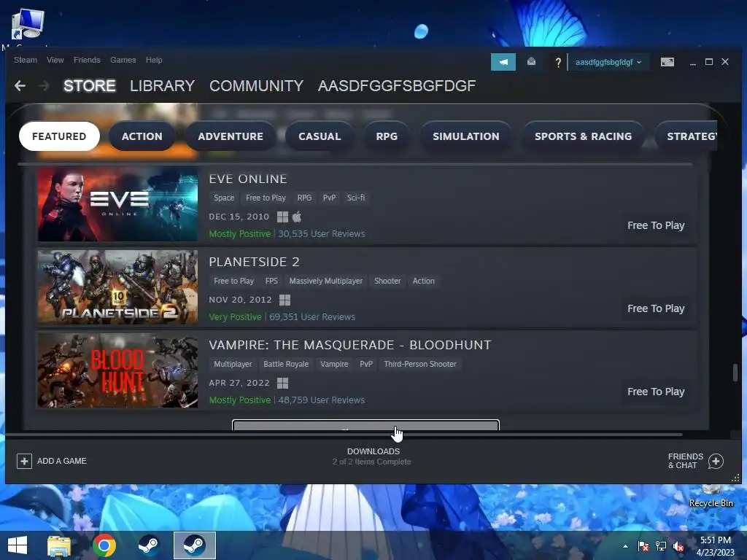747x560 pixels.
Task: Click the first Steam taskbar icon
Action: point(149,545)
